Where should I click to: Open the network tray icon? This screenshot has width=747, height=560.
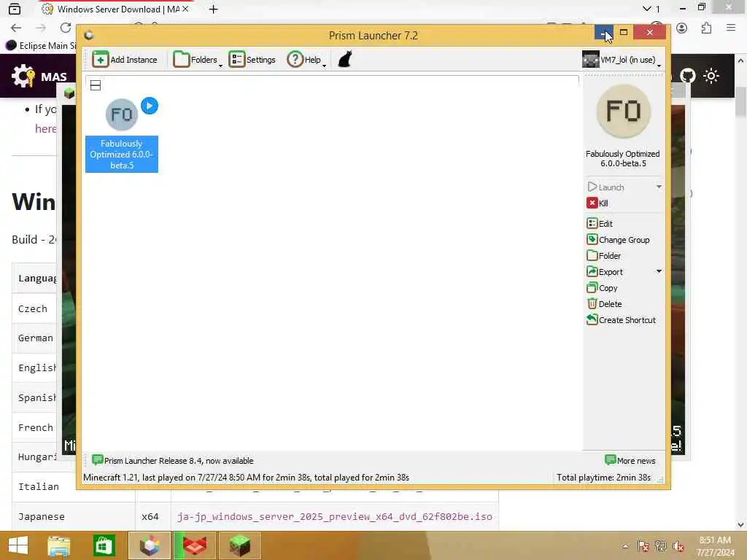tap(660, 546)
